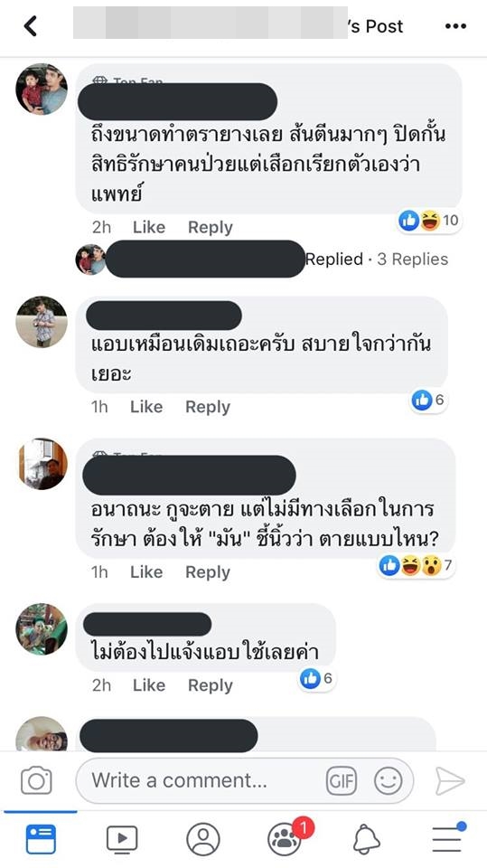
Task: Open the GIF picker in comment box
Action: coord(342,780)
